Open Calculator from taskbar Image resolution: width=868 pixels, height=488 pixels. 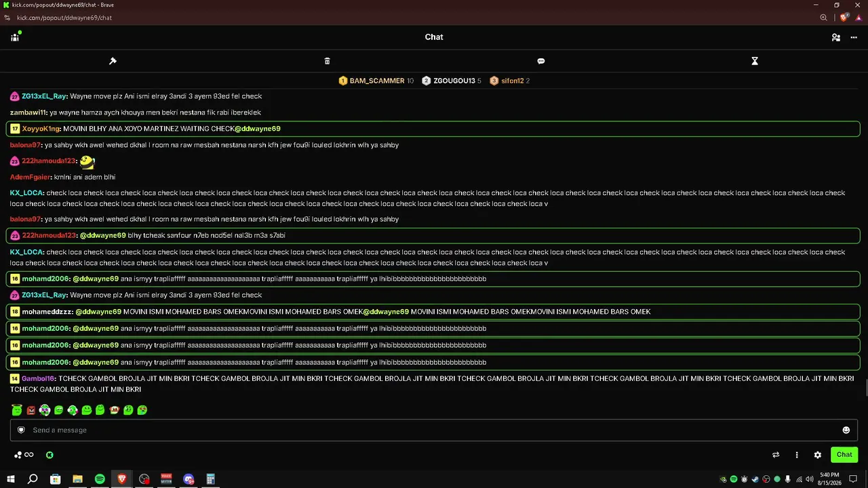(x=210, y=479)
